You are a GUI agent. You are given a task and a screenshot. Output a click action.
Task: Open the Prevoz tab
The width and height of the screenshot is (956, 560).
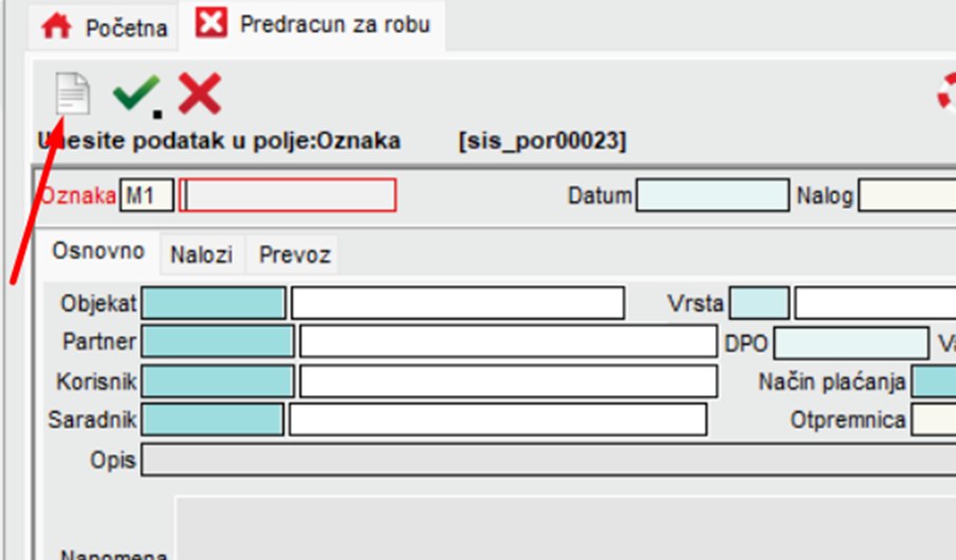(295, 254)
